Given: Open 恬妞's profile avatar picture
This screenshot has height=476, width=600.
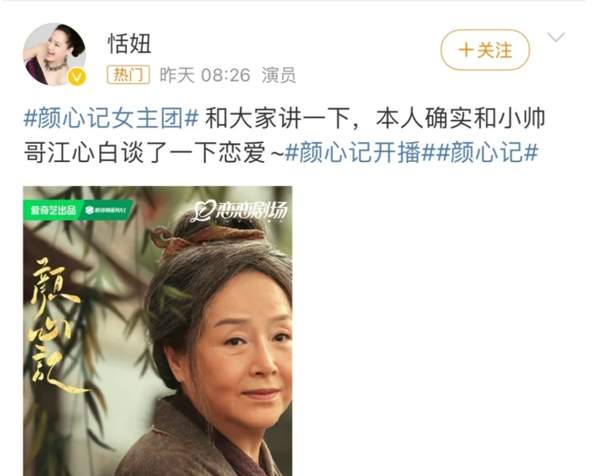Looking at the screenshot, I should [54, 54].
